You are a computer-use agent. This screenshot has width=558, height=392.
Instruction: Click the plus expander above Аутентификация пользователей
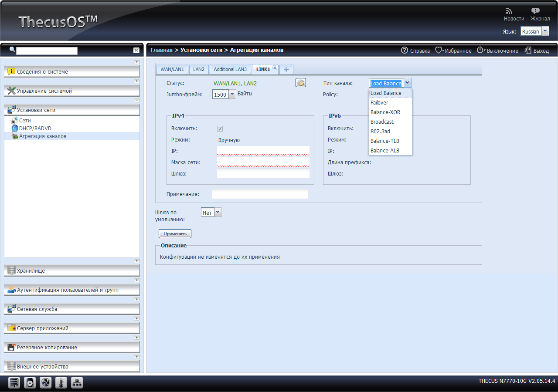point(137,280)
